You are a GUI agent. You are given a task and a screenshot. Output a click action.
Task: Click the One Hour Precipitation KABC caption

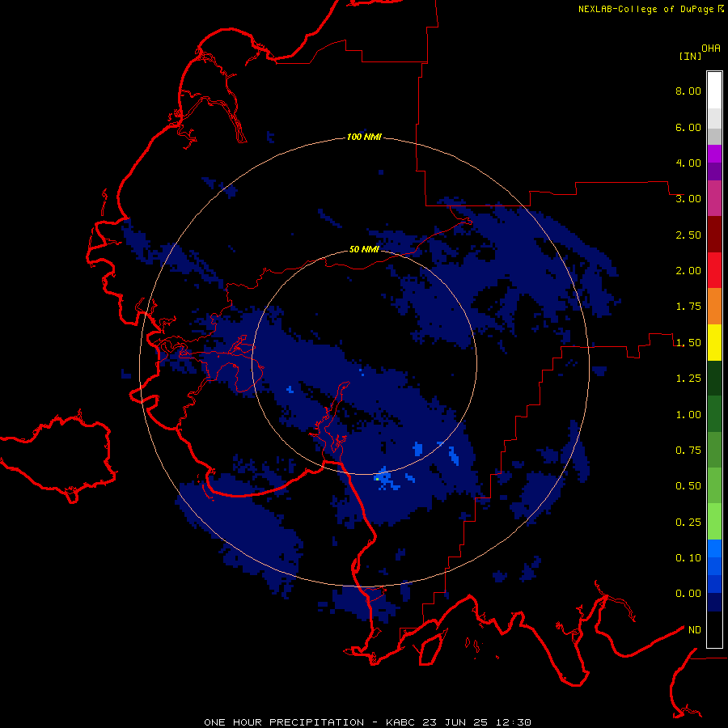pyautogui.click(x=367, y=722)
